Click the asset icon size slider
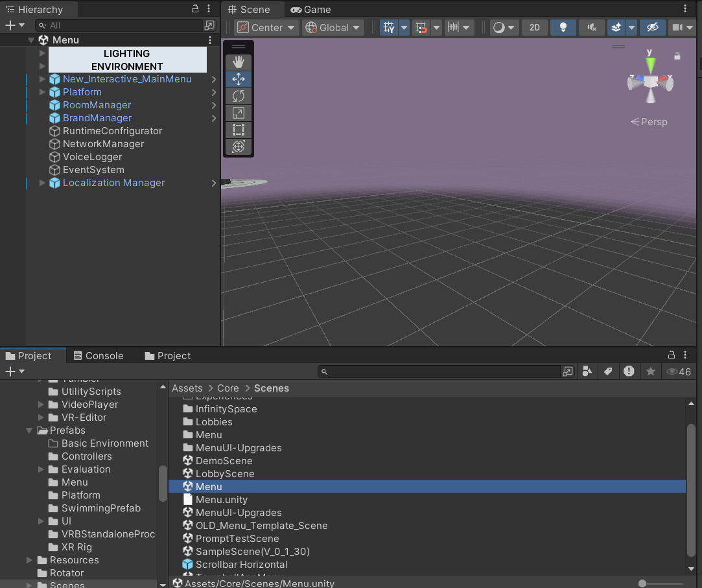The width and height of the screenshot is (702, 588). point(642,583)
